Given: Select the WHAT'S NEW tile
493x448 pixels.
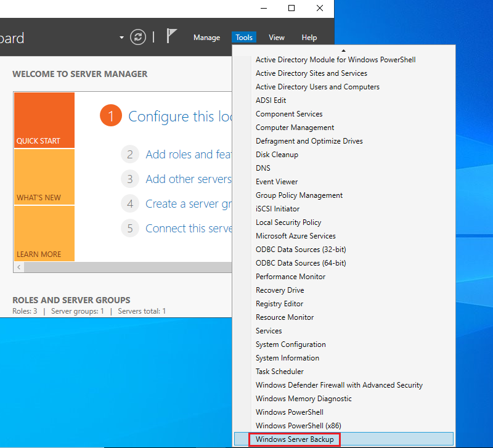Looking at the screenshot, I should [44, 177].
